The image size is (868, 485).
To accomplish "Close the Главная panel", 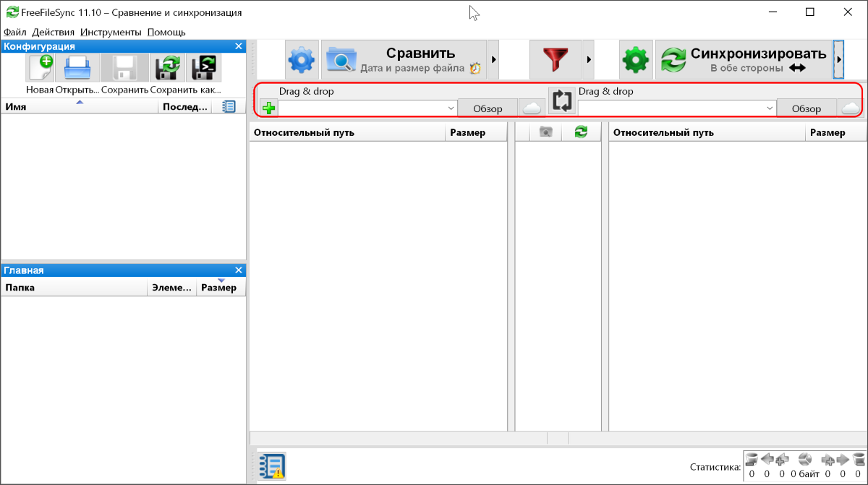I will coord(239,270).
